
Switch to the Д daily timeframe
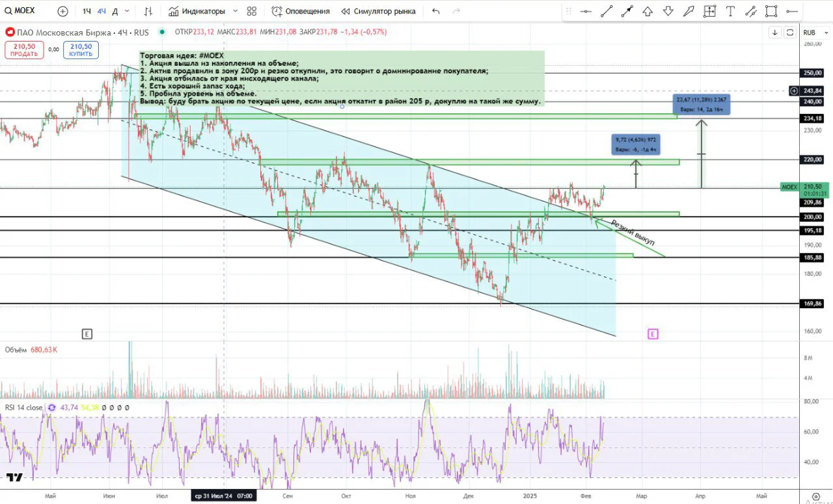coord(115,11)
